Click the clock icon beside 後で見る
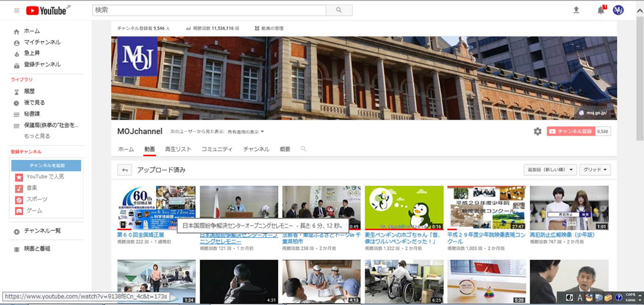 pos(16,103)
